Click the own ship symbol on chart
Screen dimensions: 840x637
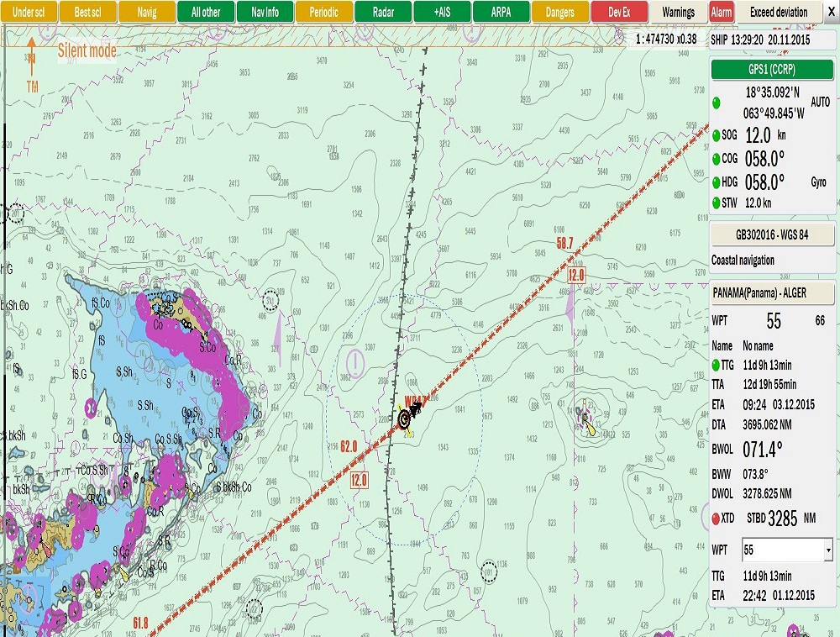tap(405, 418)
